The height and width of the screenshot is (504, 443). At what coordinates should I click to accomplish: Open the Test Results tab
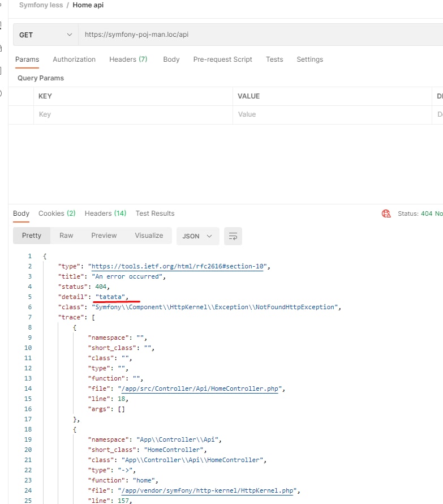pyautogui.click(x=155, y=213)
